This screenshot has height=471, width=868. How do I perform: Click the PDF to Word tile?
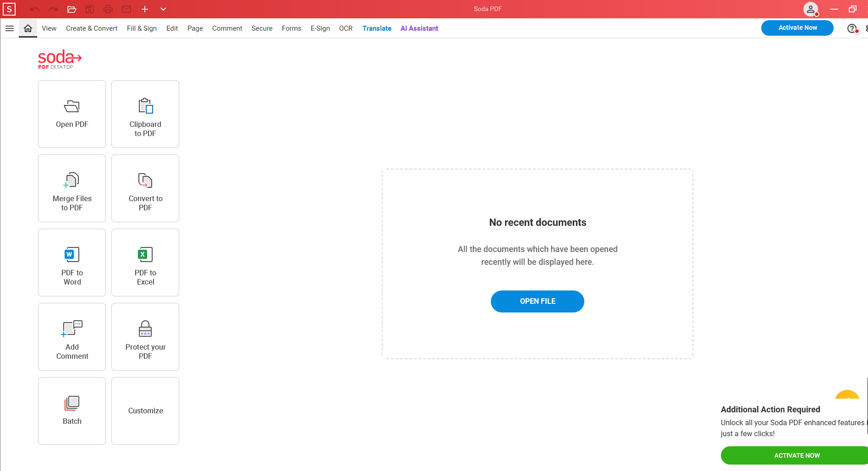[72, 263]
